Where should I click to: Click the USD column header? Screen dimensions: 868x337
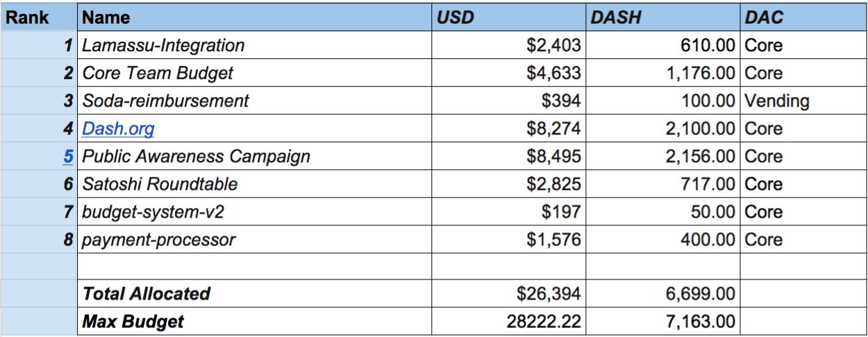[508, 17]
